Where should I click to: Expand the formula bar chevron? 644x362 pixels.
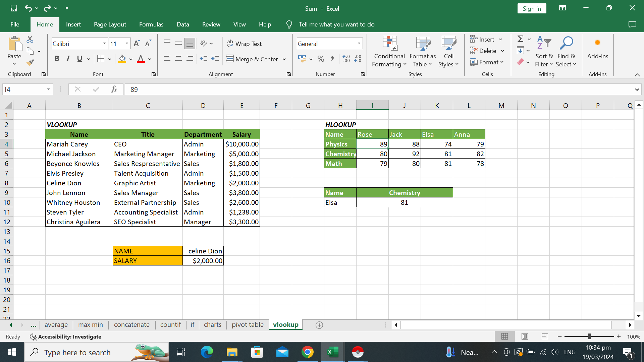coord(637,89)
